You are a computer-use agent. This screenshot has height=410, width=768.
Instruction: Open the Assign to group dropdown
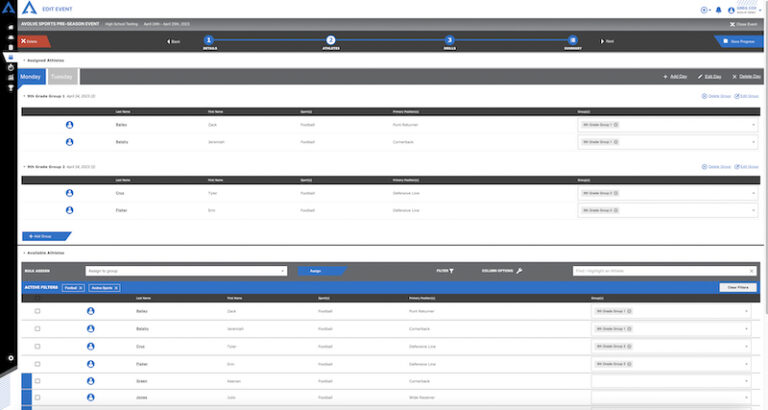click(186, 271)
